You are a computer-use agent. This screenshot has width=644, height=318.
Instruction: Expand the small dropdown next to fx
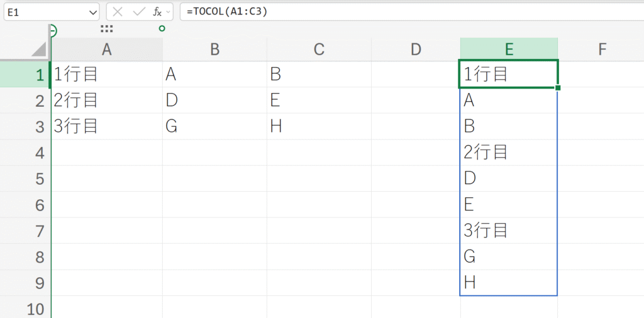coord(168,12)
